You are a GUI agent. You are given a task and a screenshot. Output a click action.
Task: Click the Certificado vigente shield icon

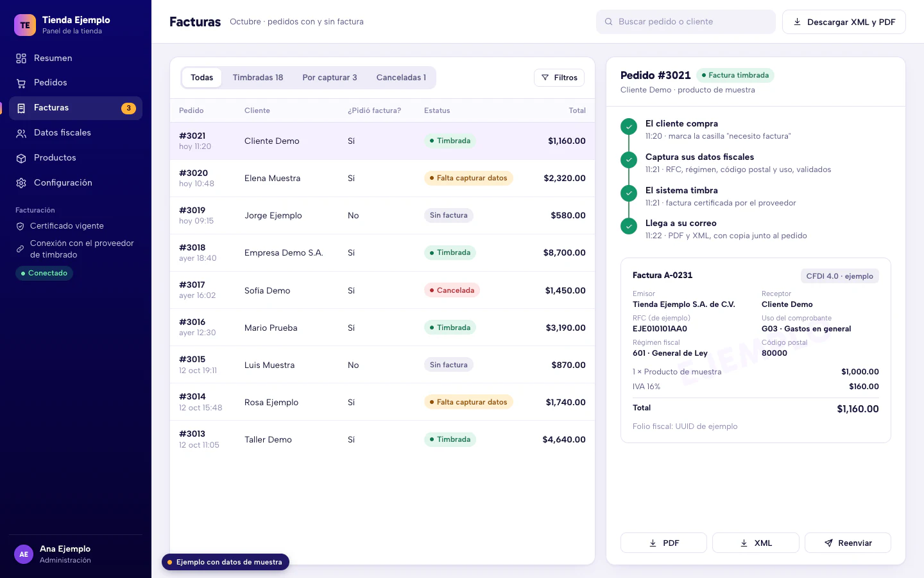[x=20, y=226]
